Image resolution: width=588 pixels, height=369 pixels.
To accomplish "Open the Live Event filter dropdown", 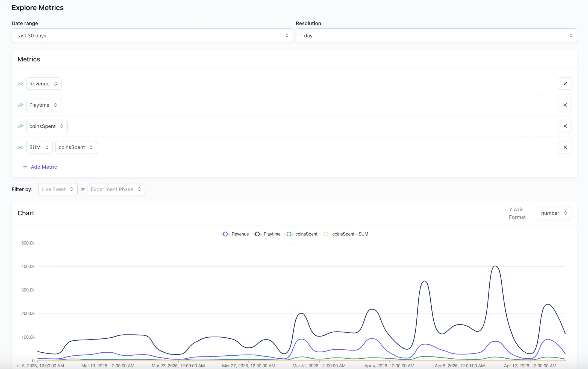I will (58, 189).
